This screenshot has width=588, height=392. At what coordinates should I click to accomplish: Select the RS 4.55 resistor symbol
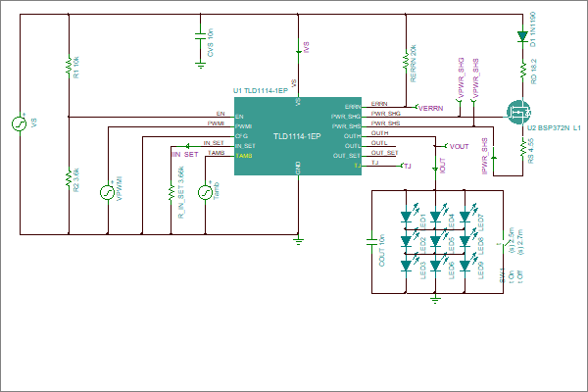(522, 147)
